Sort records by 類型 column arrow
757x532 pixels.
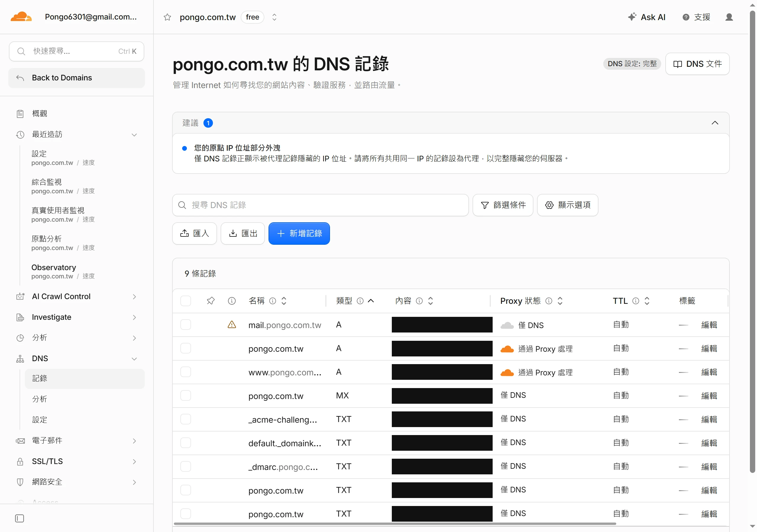(x=371, y=301)
